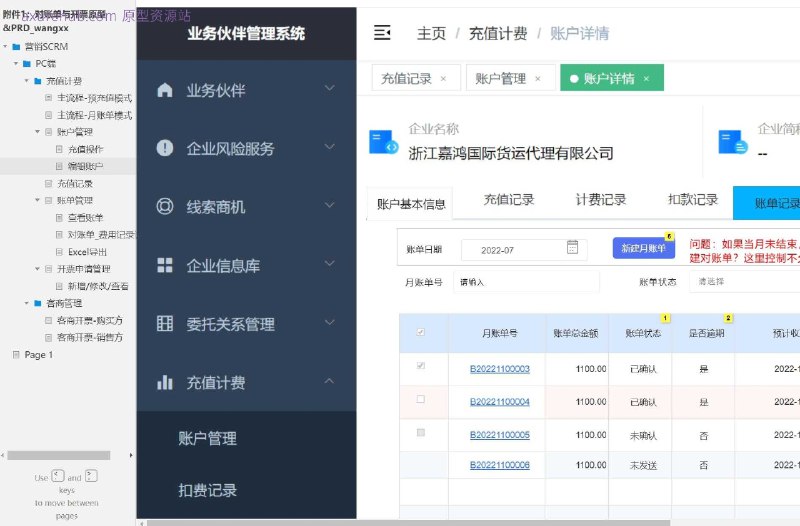Image resolution: width=800 pixels, height=526 pixels.
Task: Click the 客商管理 folder icon
Action: point(38,303)
